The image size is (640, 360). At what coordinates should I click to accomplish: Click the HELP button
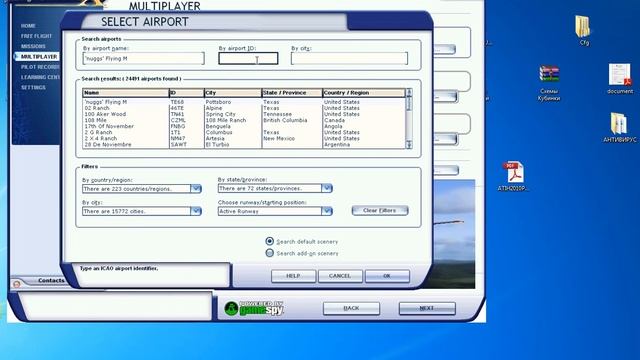(293, 276)
